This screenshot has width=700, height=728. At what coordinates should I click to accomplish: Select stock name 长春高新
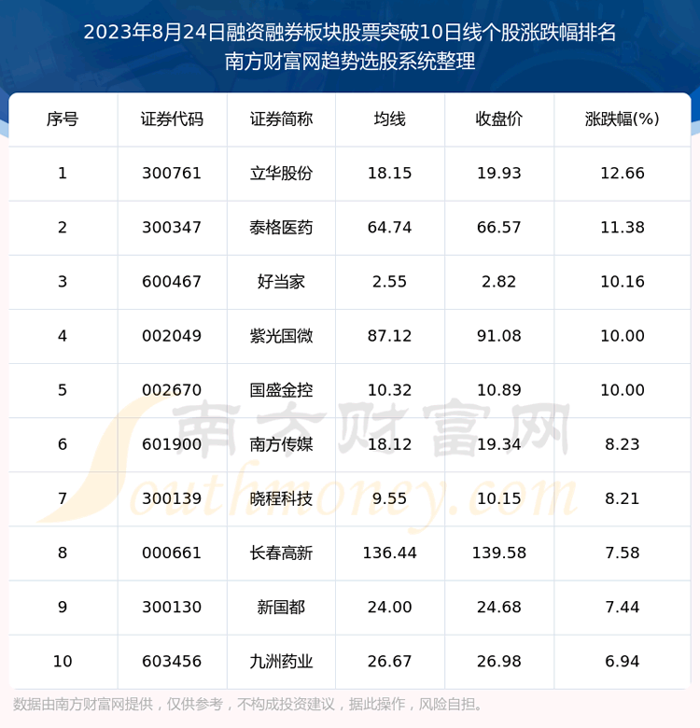click(281, 553)
